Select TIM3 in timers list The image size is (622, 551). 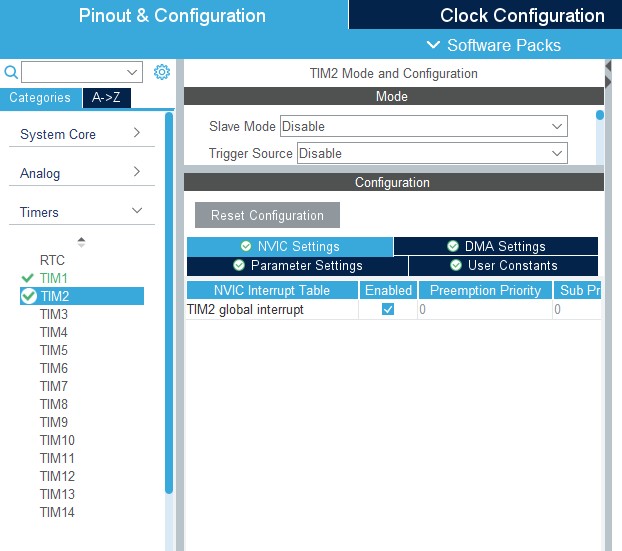[54, 314]
